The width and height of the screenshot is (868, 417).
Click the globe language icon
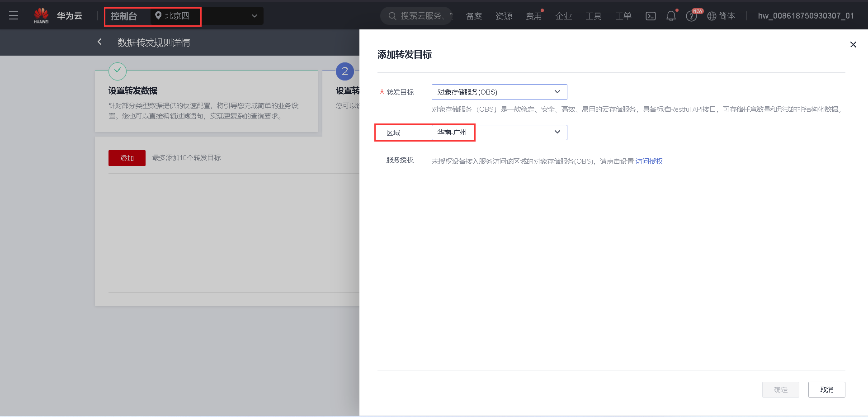[x=711, y=15]
